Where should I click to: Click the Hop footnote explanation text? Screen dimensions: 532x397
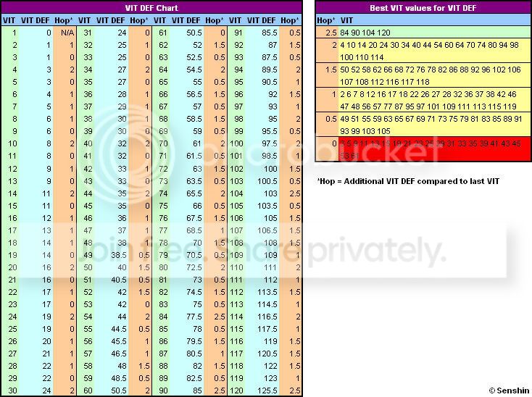[x=408, y=181]
